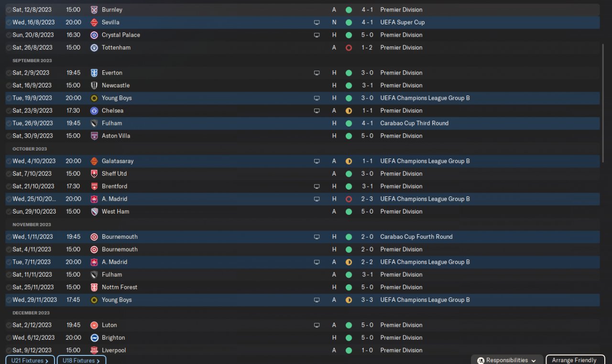Click the West Ham team name

[x=115, y=212]
